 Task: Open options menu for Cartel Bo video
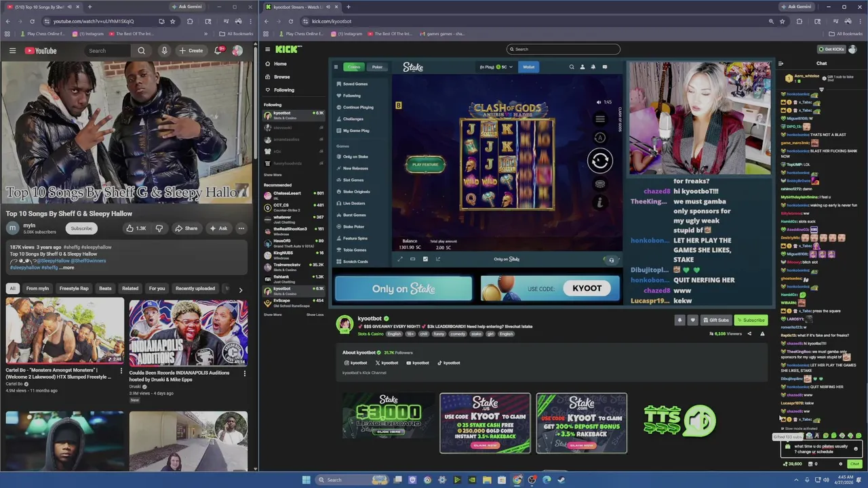click(121, 371)
